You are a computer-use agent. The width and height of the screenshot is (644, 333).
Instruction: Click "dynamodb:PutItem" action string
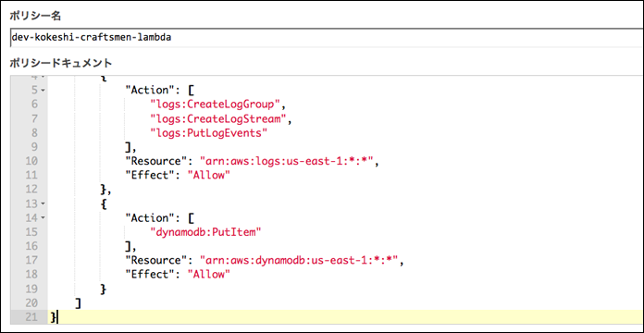coord(206,232)
